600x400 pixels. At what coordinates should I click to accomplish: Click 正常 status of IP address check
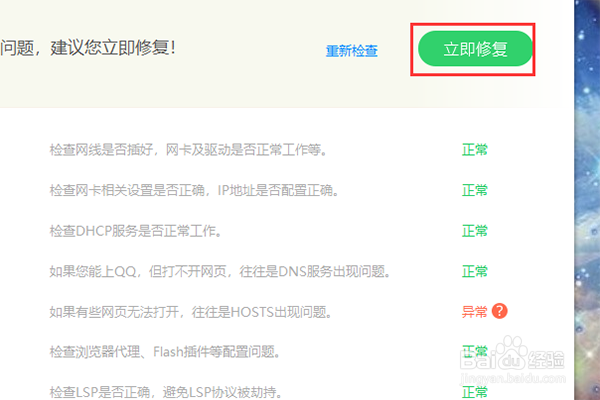coord(474,190)
